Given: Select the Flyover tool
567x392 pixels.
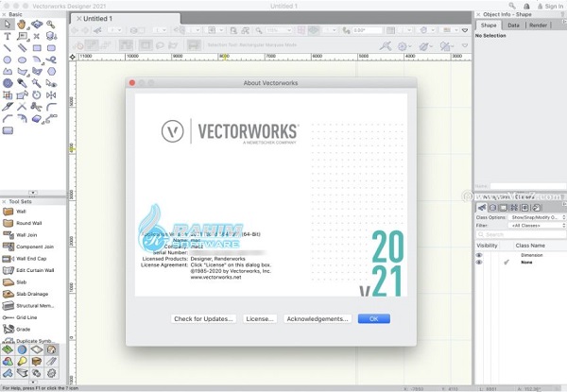Looking at the screenshot, I should coord(37,25).
